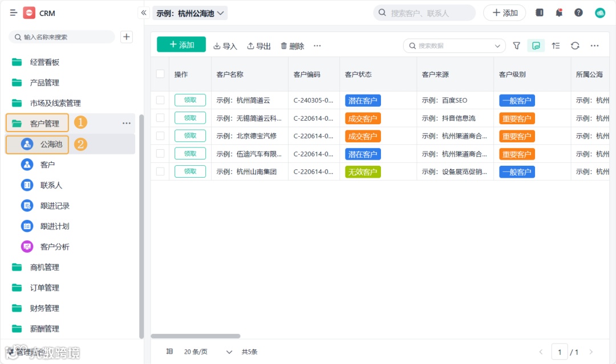616x364 pixels.
Task: Refresh the table data
Action: (x=575, y=46)
